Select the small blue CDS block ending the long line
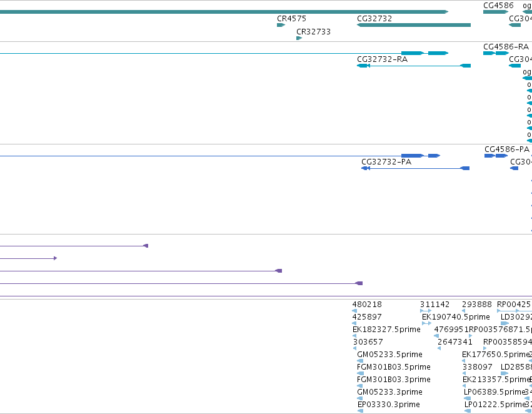The height and width of the screenshot is (414, 532). pos(434,156)
